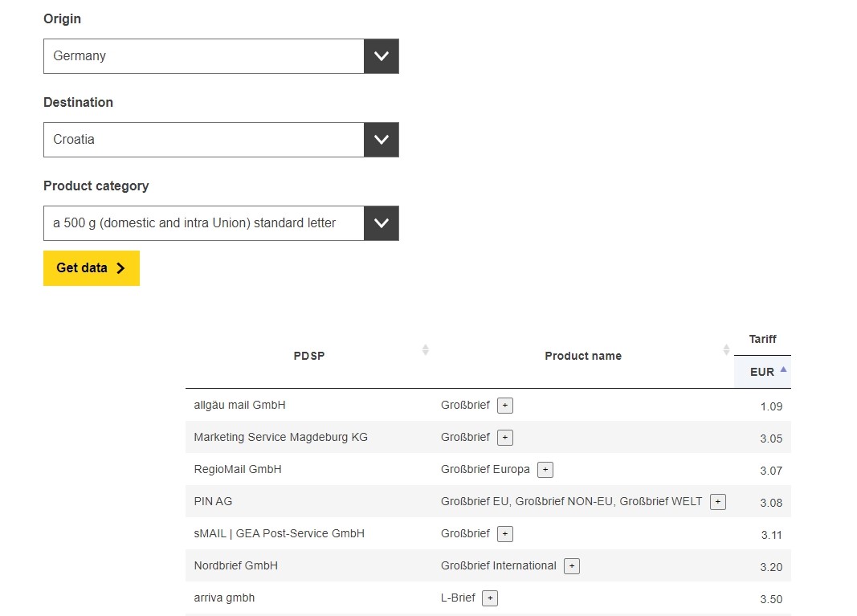Click the 3.08 tariff value
This screenshot has height=616, width=857.
[771, 503]
